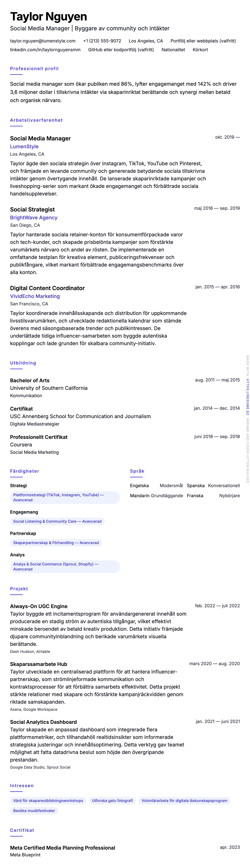Viewport: 250px width, 868px height.
Task: Click the Meta Certified Media Planning Professional entry
Action: tap(62, 848)
